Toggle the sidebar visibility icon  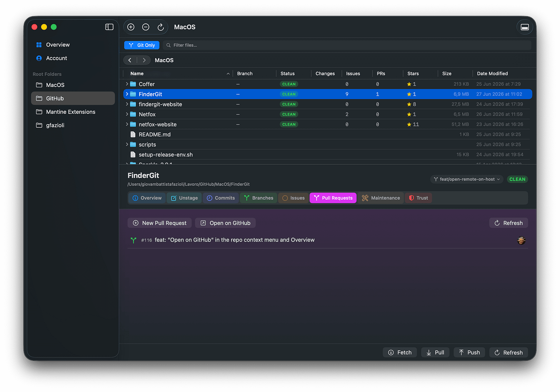point(109,27)
